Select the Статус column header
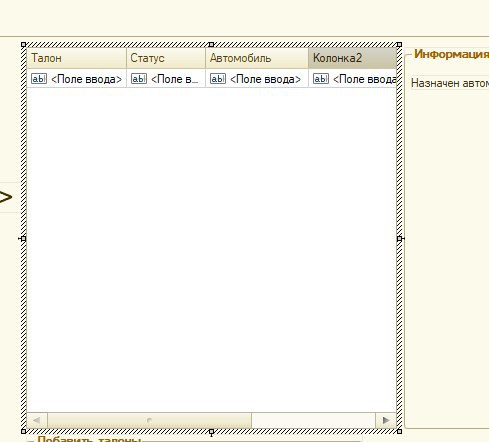Viewport: 489px width, 442px height. 166,58
